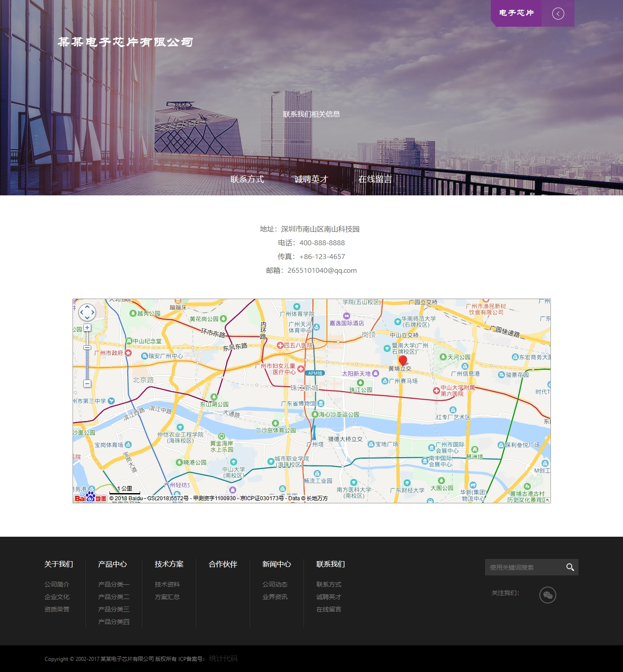Pan the map down with the arrow
The height and width of the screenshot is (672, 623).
pyautogui.click(x=87, y=318)
